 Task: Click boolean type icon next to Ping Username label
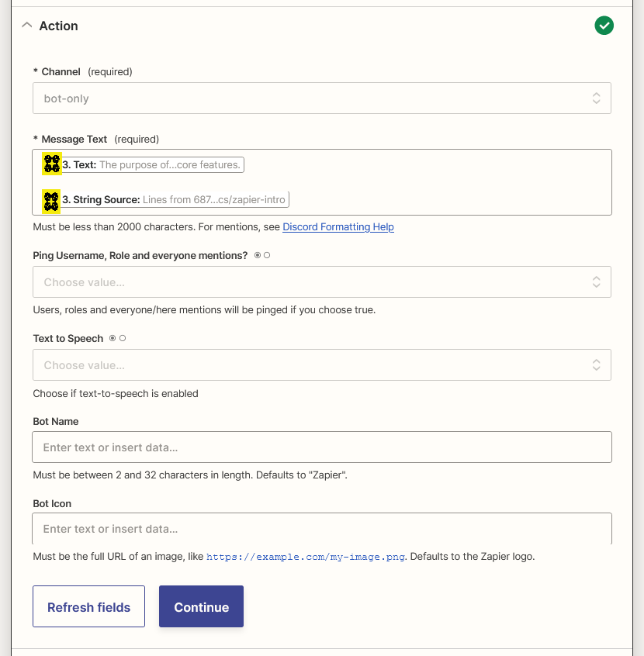[262, 256]
